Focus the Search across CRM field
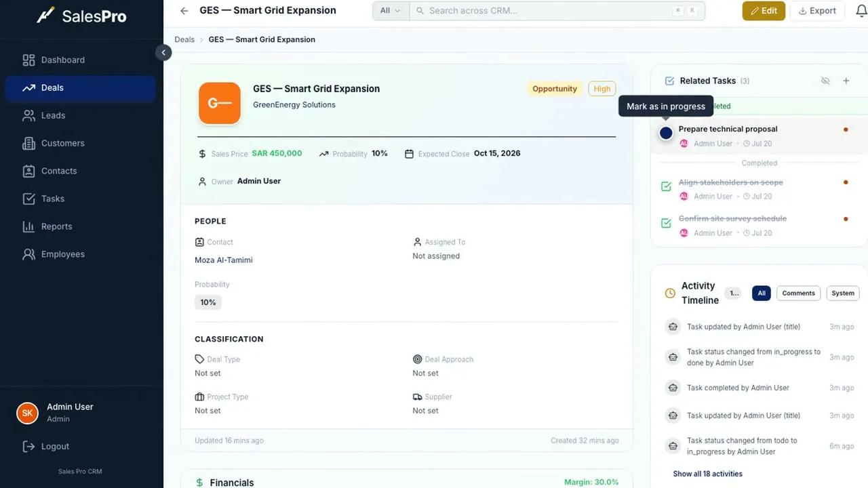This screenshot has height=488, width=868. [x=556, y=11]
